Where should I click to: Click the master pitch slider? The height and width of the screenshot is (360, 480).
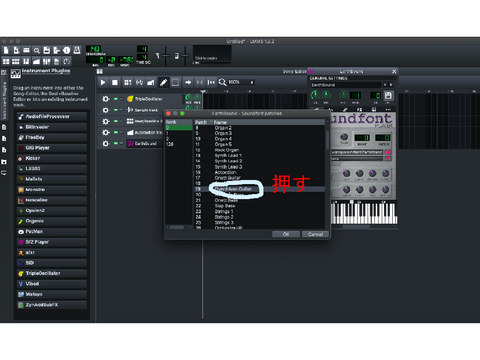(x=185, y=56)
